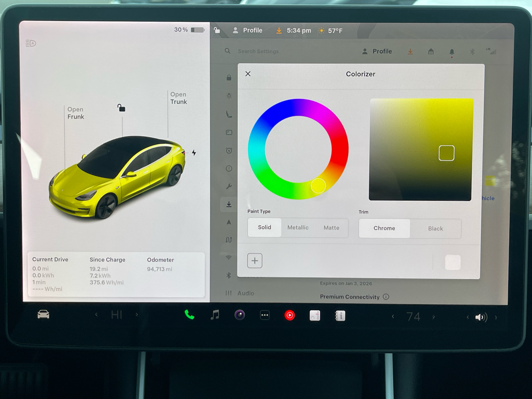Screen dimensions: 532x399
Task: Open Navigation settings with the arrow icon
Action: tap(229, 222)
